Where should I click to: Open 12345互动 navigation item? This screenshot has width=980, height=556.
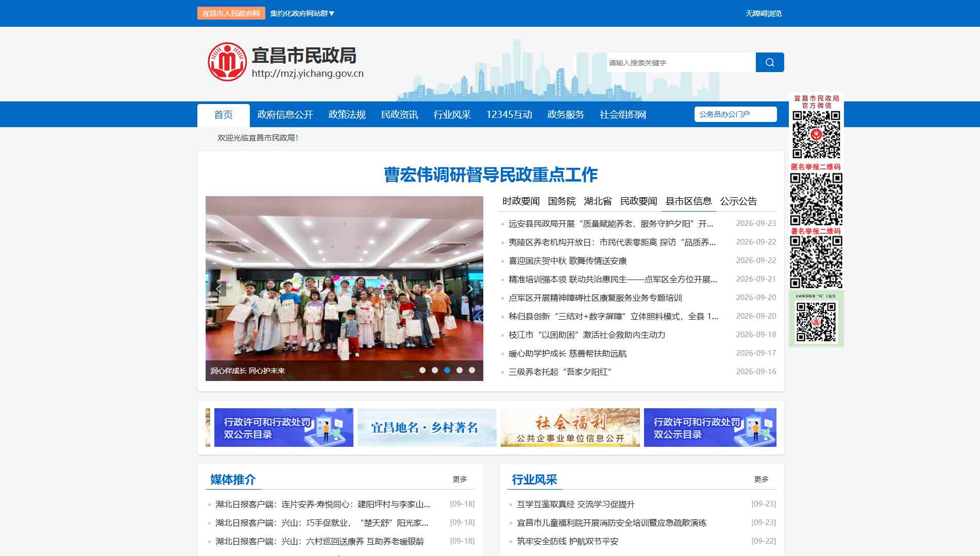(509, 115)
